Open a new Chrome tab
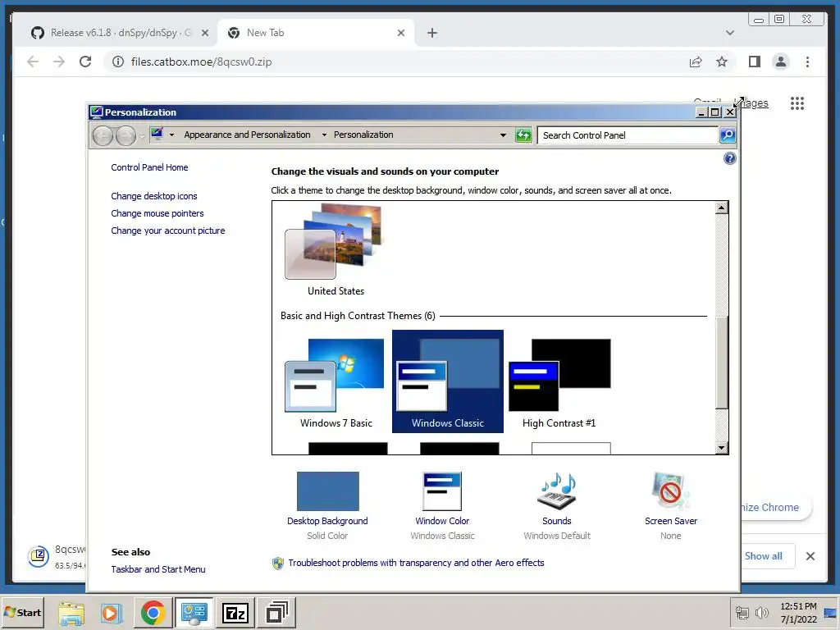This screenshot has width=840, height=630. pyautogui.click(x=431, y=33)
